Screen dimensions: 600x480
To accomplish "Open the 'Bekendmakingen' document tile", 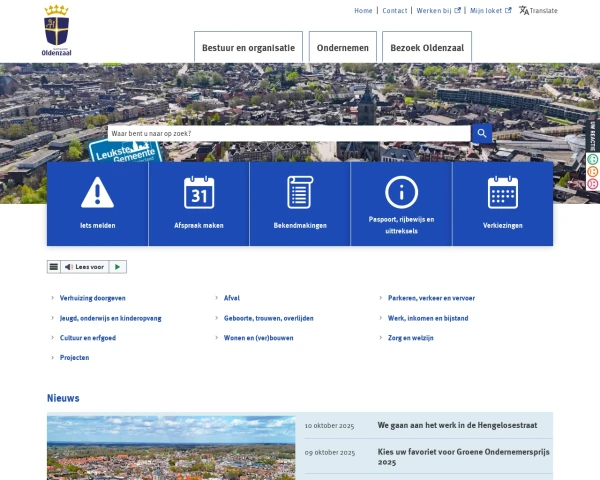I will tap(300, 203).
